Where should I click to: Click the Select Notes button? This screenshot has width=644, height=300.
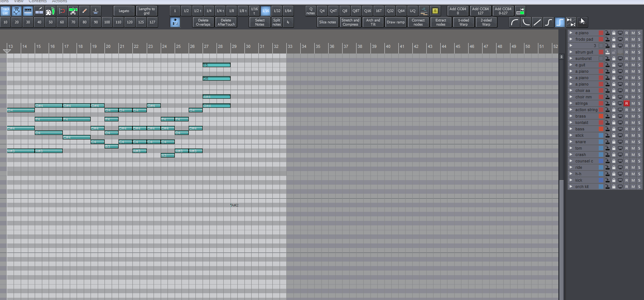[260, 22]
